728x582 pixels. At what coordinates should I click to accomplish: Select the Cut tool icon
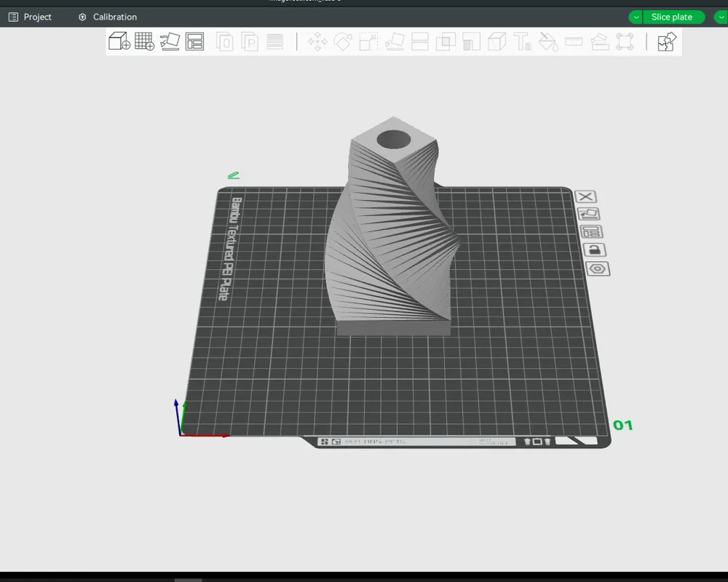(420, 41)
